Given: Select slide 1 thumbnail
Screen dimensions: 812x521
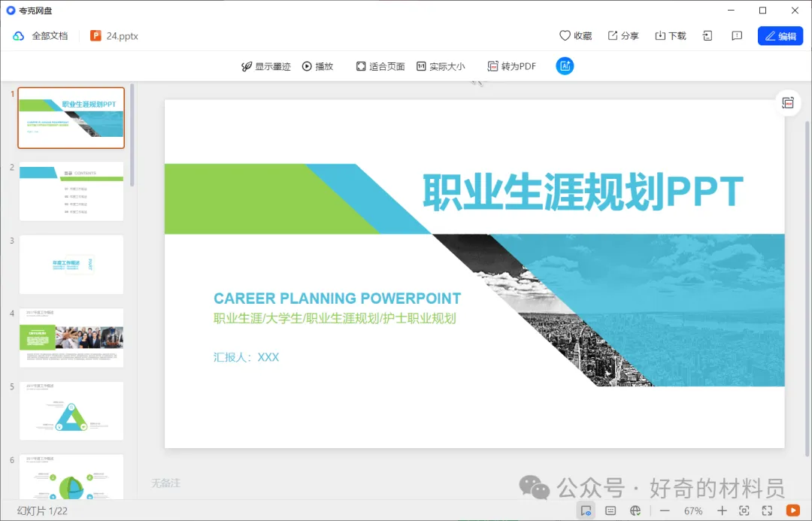Looking at the screenshot, I should point(71,117).
